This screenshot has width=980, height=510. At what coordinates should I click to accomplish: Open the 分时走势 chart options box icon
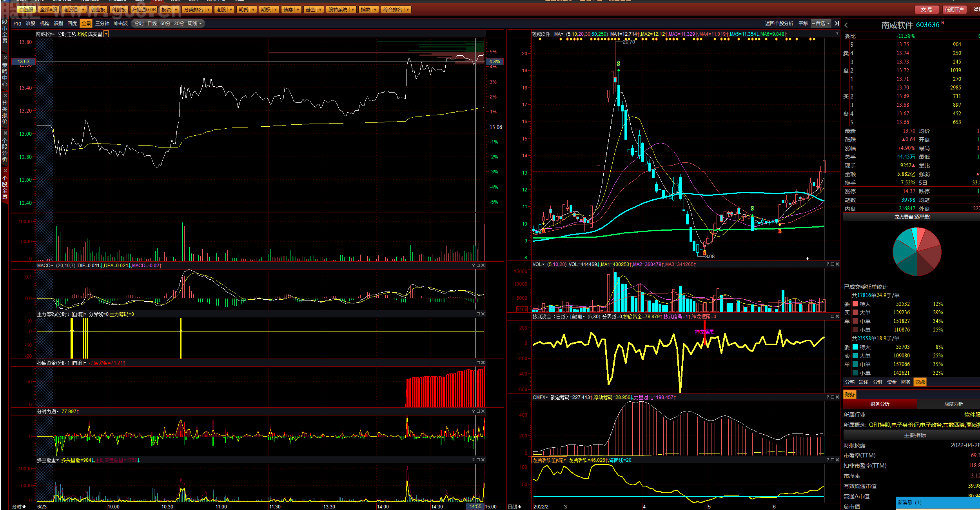106,34
